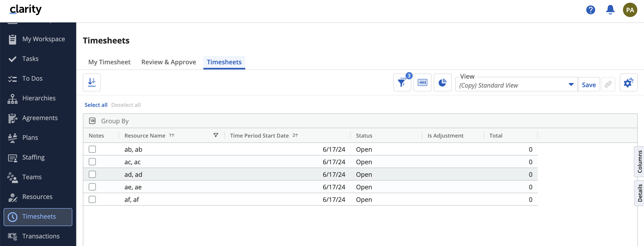
Task: Check the box for ab, ab row
Action: point(92,149)
